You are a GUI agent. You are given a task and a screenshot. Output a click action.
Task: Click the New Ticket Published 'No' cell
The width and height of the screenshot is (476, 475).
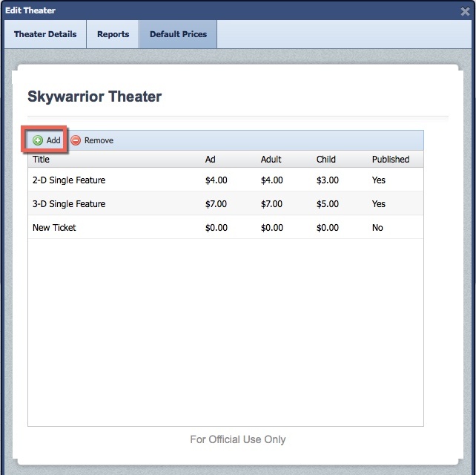tap(377, 227)
